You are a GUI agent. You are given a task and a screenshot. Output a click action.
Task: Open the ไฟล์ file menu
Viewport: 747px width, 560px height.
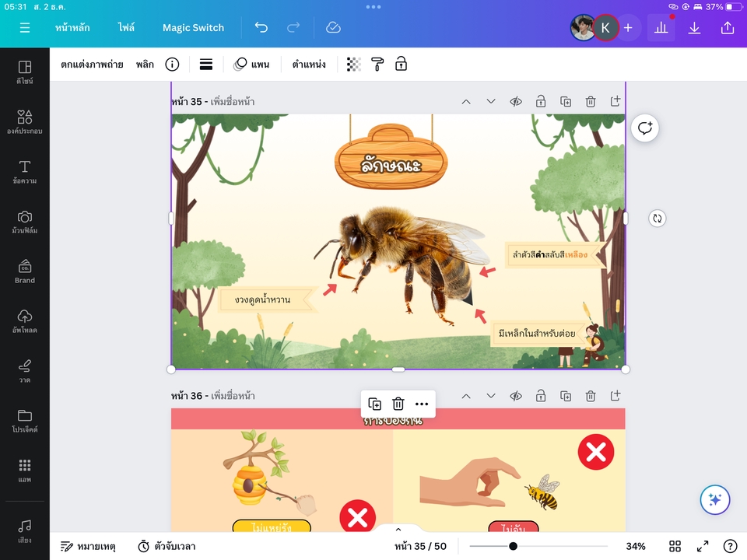pos(126,27)
